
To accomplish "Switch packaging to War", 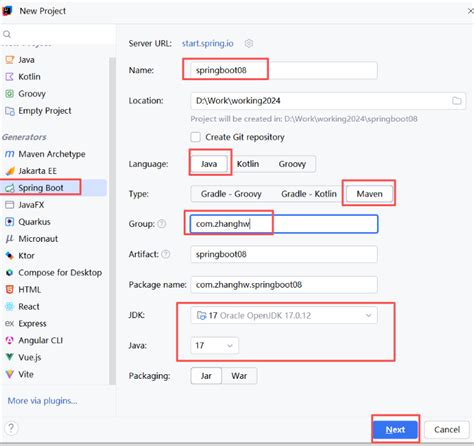I will pyautogui.click(x=239, y=376).
